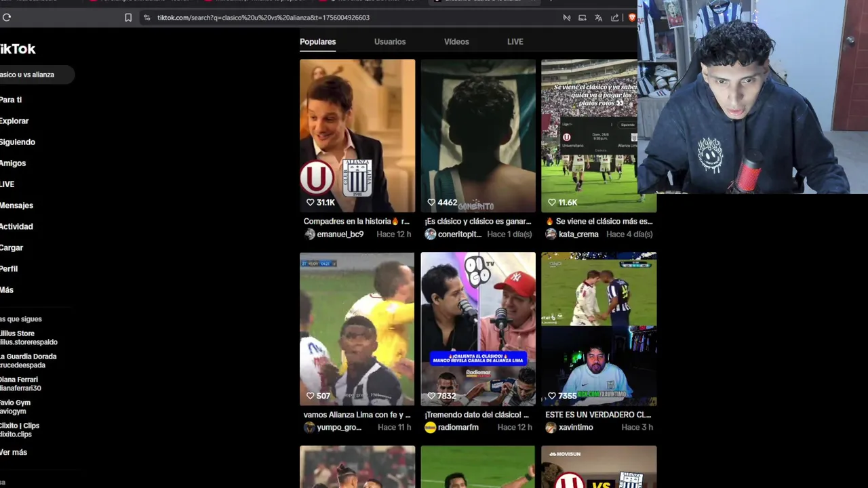Open coneritopit... username link
The image size is (868, 488).
click(460, 234)
